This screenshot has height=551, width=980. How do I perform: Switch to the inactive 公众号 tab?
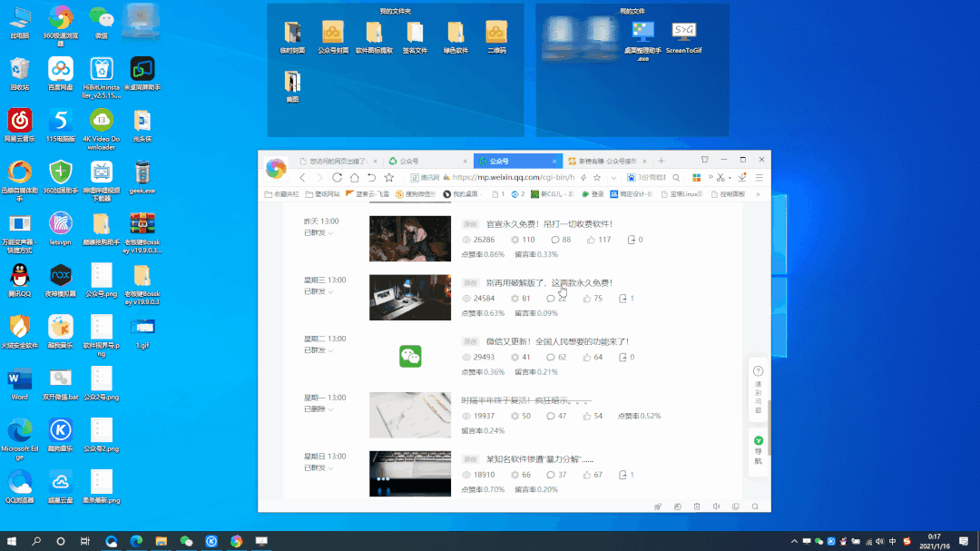pos(427,162)
